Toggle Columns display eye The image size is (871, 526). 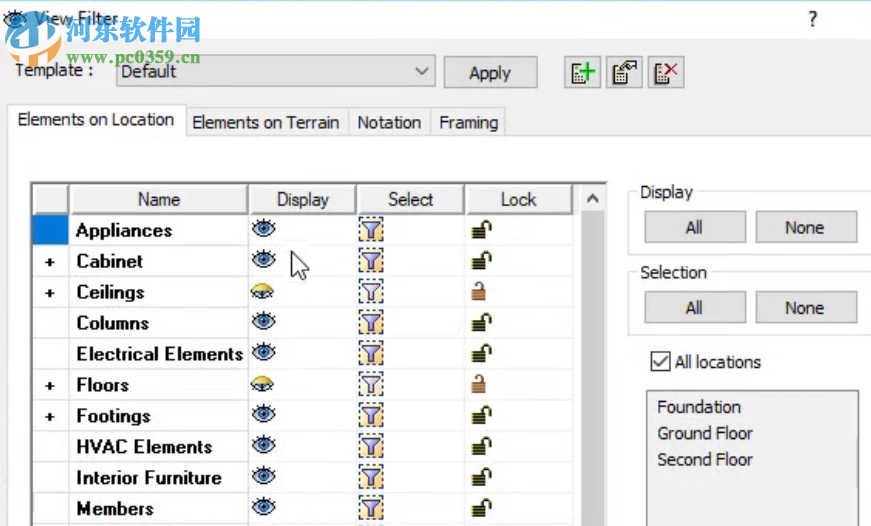(x=263, y=322)
